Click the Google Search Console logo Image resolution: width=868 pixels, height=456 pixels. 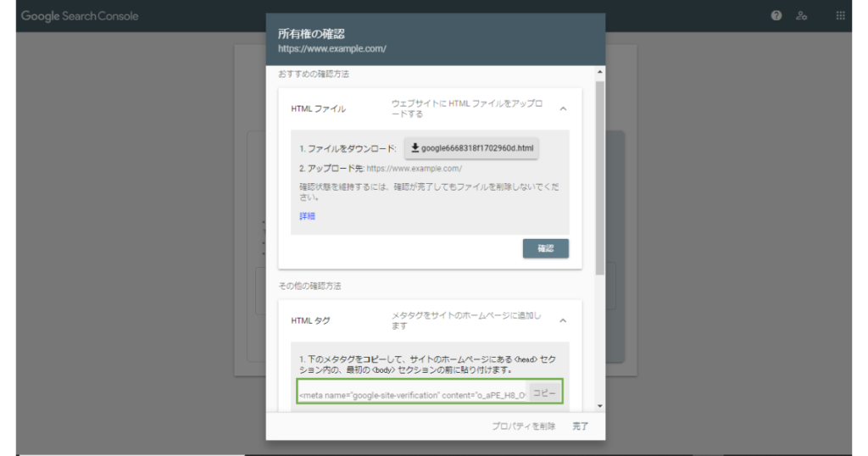click(x=80, y=16)
